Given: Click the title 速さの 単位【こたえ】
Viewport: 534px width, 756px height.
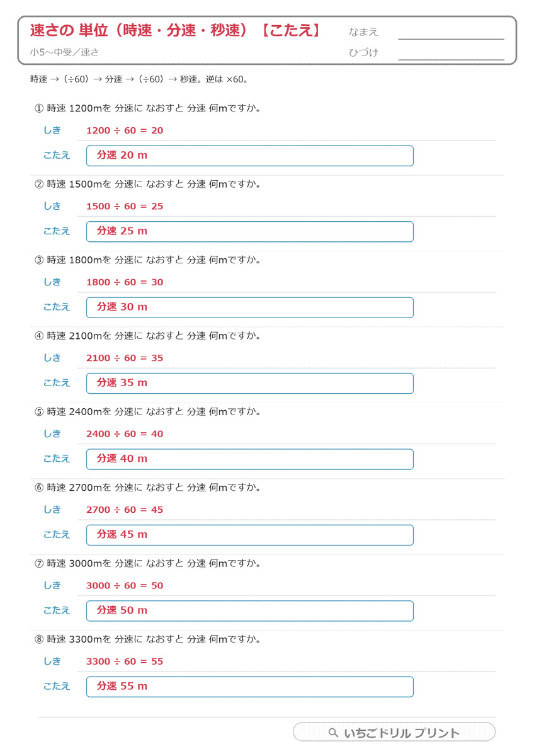Looking at the screenshot, I should tap(177, 31).
